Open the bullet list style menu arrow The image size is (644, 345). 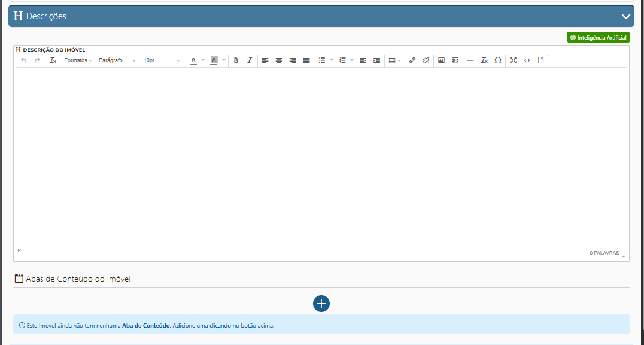point(332,60)
